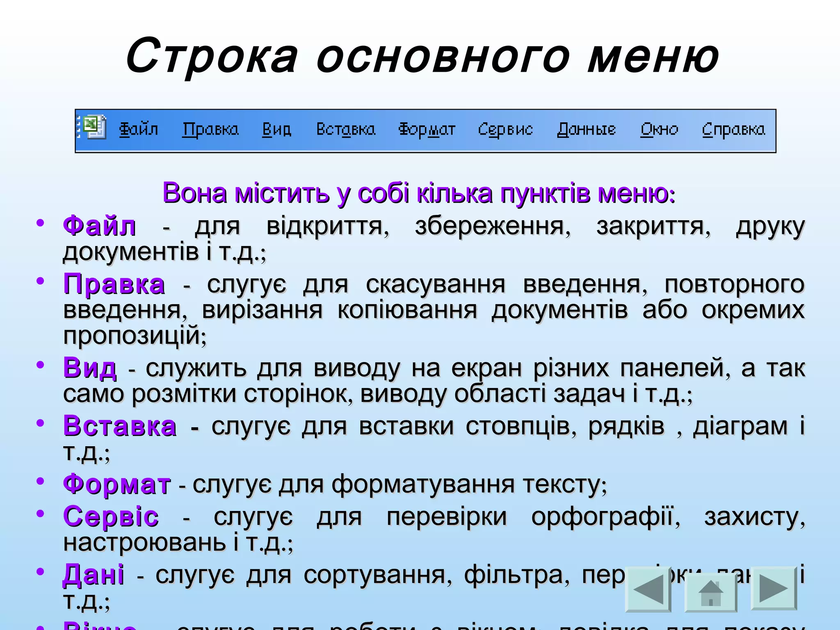
Task: Select the bold word 'Формат' in bullet list
Action: (x=117, y=484)
